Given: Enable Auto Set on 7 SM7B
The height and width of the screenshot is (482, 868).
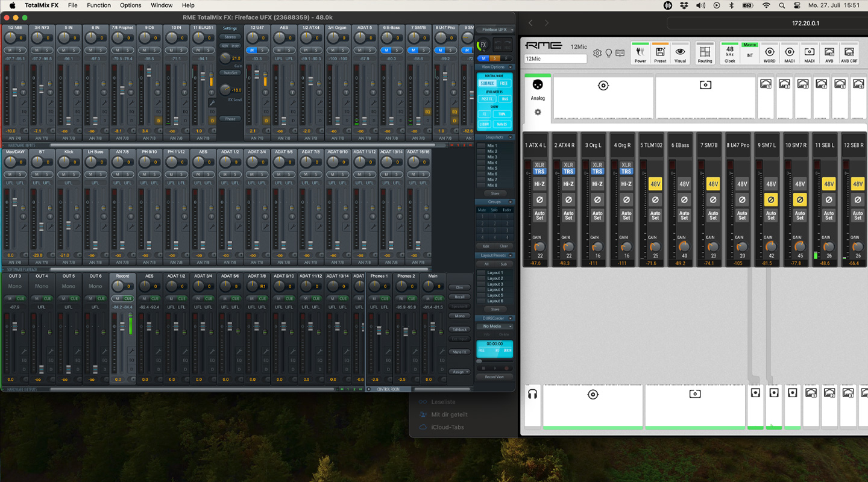Looking at the screenshot, I should coord(713,214).
